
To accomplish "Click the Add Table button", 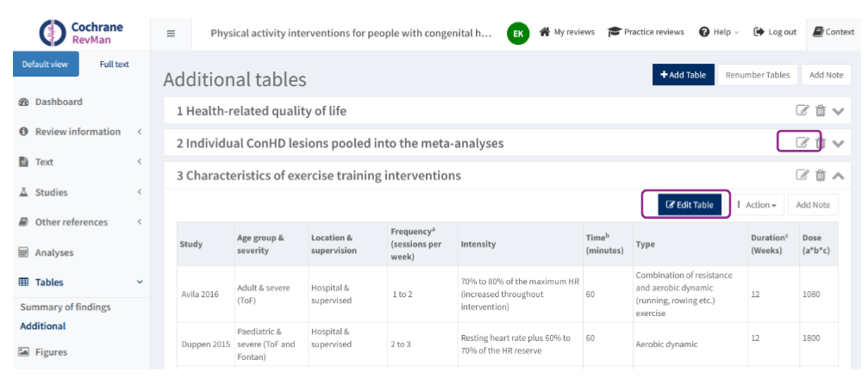I will pyautogui.click(x=683, y=75).
